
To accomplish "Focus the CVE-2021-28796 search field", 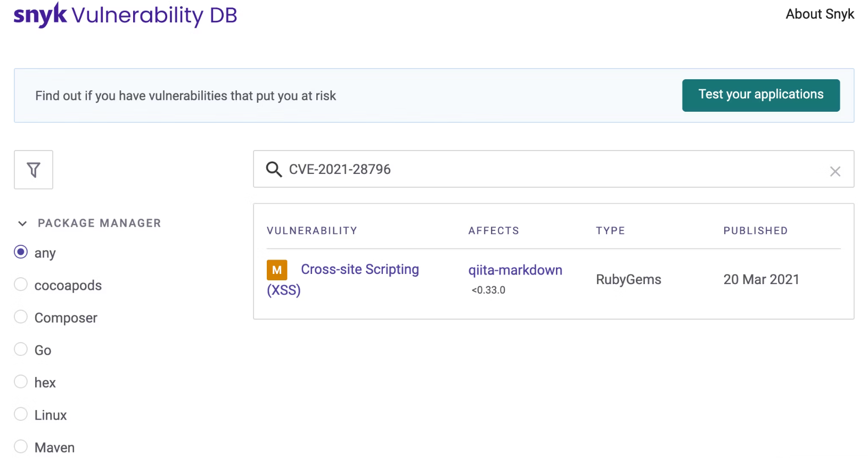I will 553,169.
